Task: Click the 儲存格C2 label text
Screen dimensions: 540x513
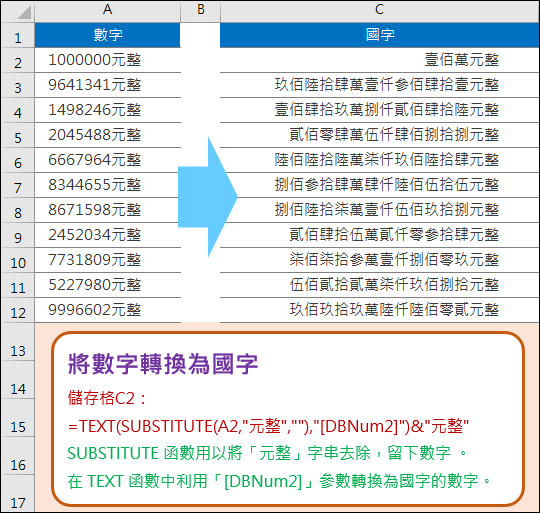Action: (x=107, y=398)
